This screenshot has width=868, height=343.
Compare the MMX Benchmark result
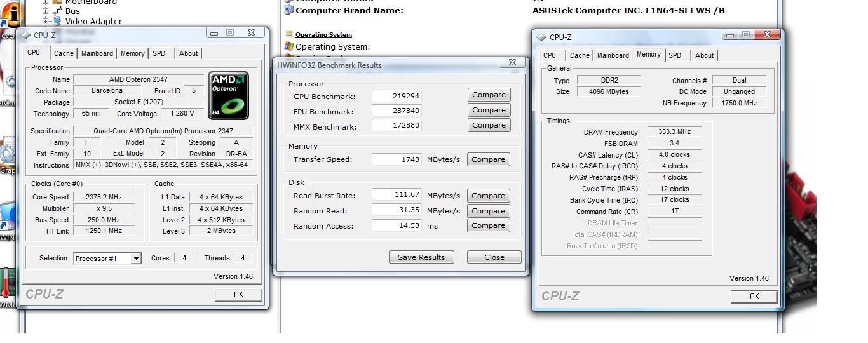[489, 125]
